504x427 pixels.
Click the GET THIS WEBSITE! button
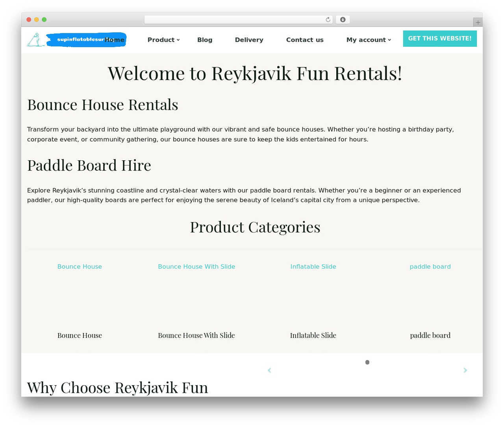(x=440, y=39)
